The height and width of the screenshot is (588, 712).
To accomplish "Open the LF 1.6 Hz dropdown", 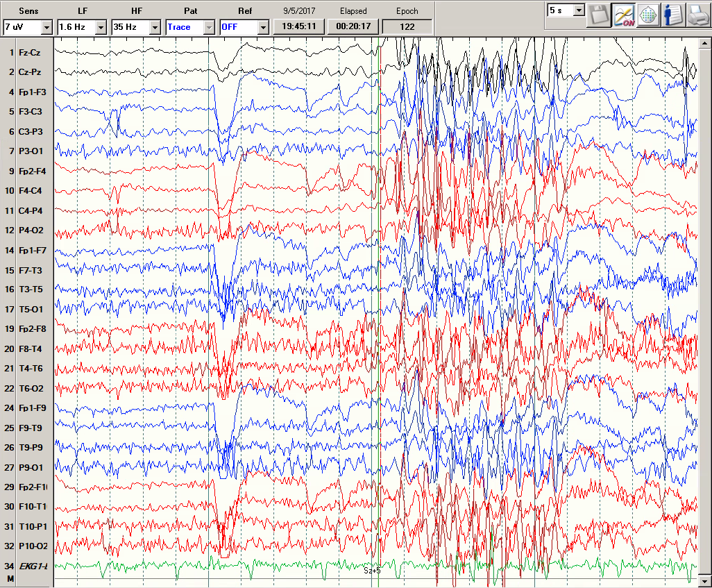I will click(101, 27).
